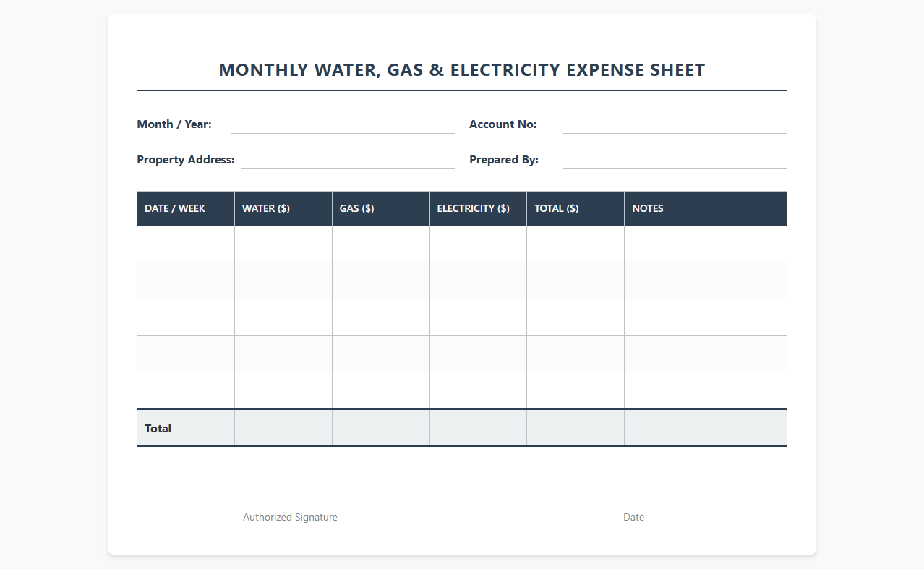Click the 'WATER ($)' column header
The height and width of the screenshot is (569, 924).
click(283, 208)
